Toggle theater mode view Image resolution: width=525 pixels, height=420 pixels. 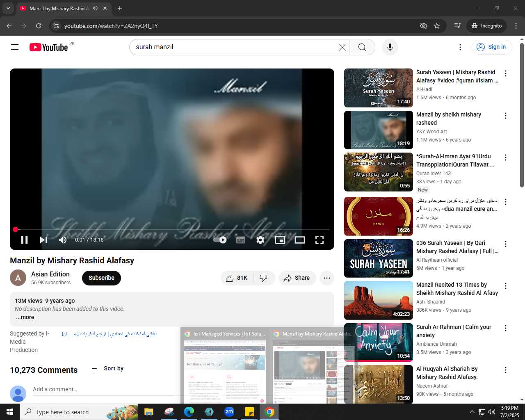tap(300, 240)
